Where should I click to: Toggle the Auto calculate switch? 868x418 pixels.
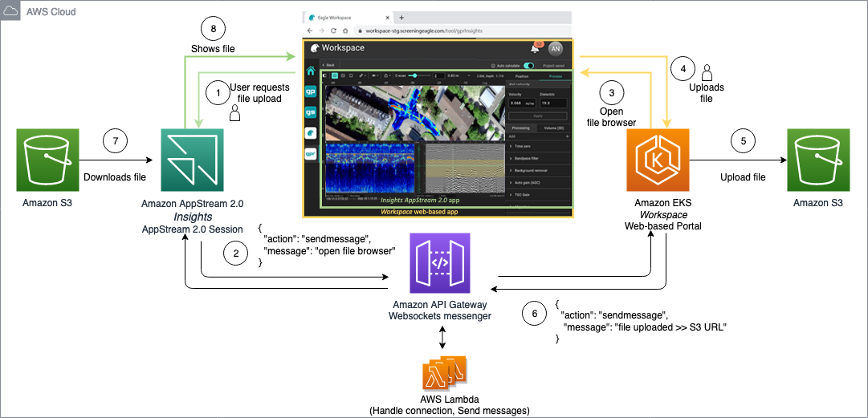(x=528, y=65)
